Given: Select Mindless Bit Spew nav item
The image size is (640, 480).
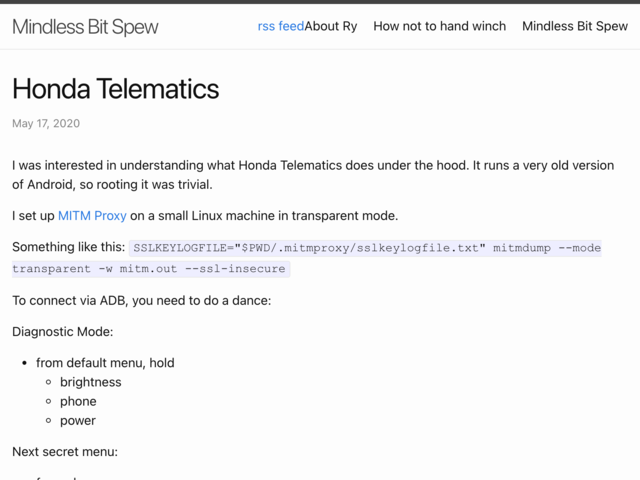Looking at the screenshot, I should [575, 26].
